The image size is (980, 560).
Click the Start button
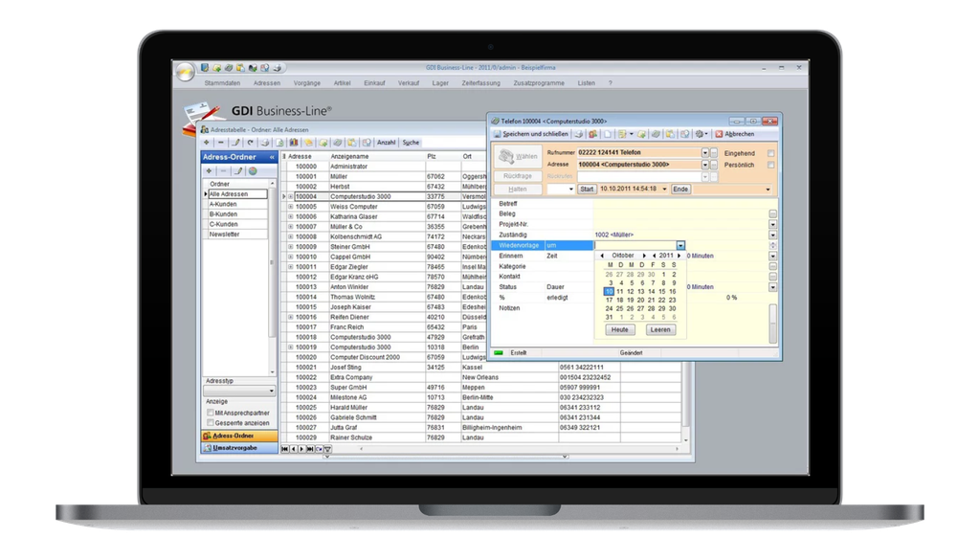[x=587, y=189]
